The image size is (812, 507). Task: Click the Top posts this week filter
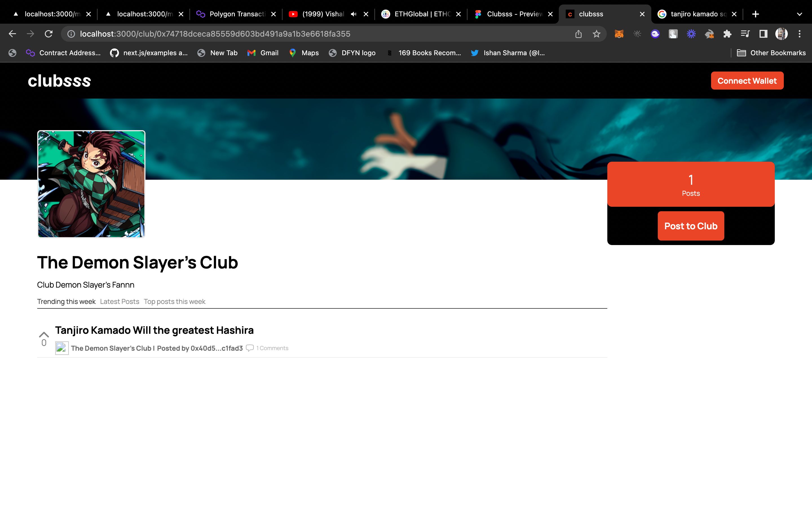click(x=174, y=301)
